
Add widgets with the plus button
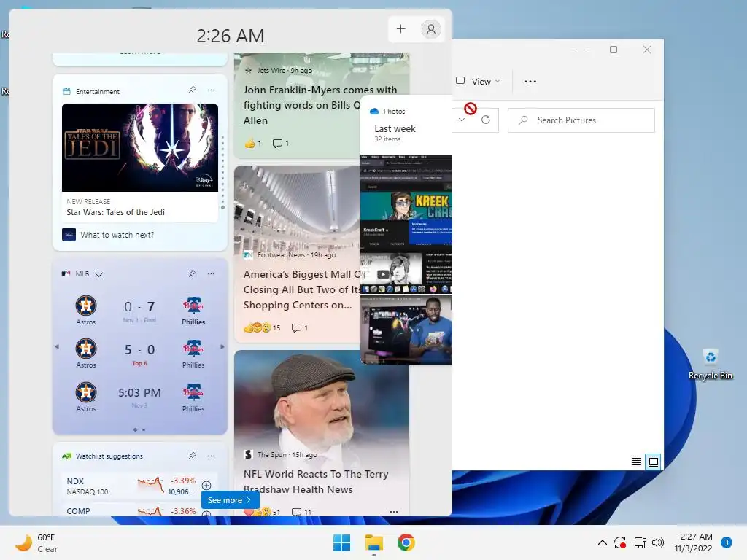click(x=400, y=29)
